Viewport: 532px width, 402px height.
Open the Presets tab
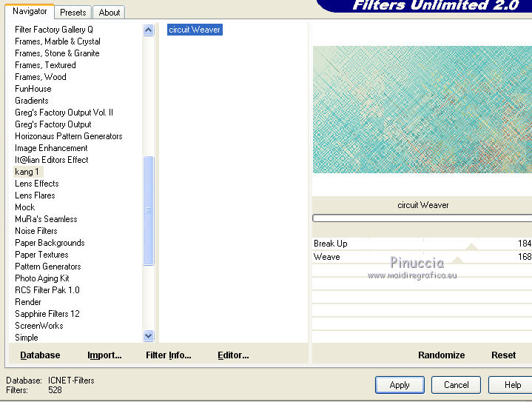[x=73, y=13]
